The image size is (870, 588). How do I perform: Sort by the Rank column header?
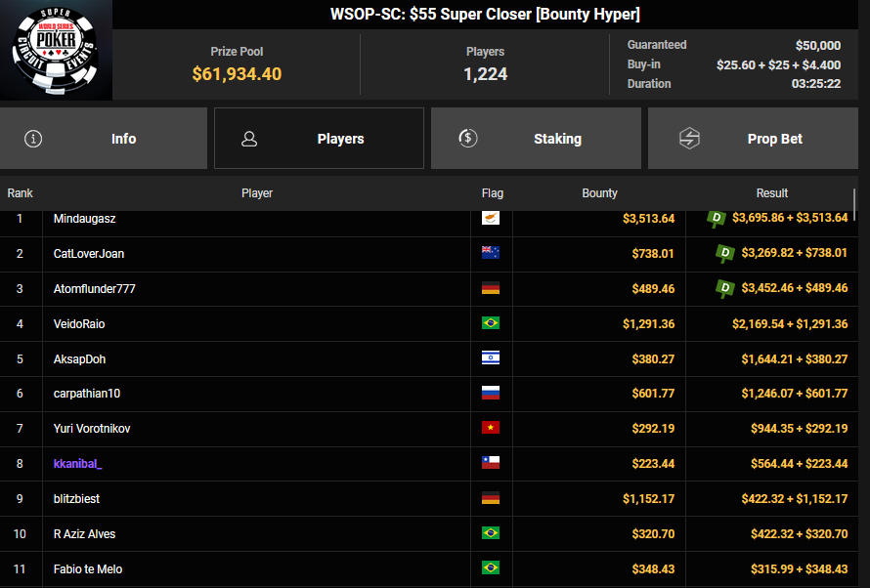tap(21, 193)
